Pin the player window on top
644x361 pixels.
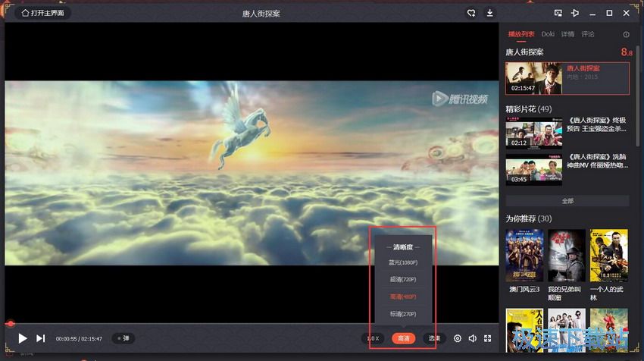[x=575, y=13]
